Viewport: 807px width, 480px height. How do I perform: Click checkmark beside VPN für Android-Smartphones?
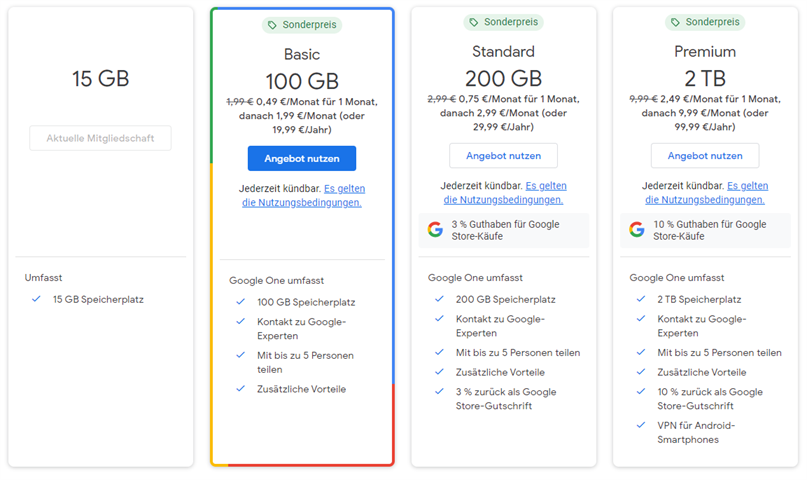coord(640,425)
